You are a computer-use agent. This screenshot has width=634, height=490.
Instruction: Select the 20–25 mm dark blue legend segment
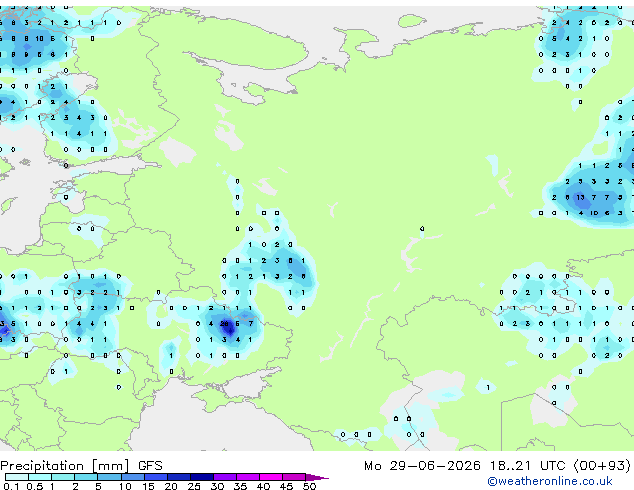[x=179, y=477]
